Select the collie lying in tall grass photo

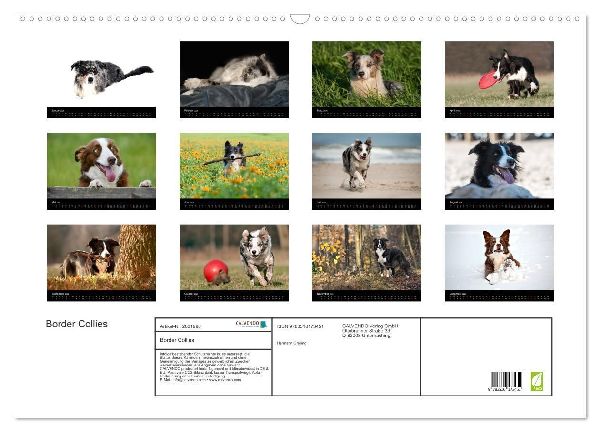[x=366, y=79]
